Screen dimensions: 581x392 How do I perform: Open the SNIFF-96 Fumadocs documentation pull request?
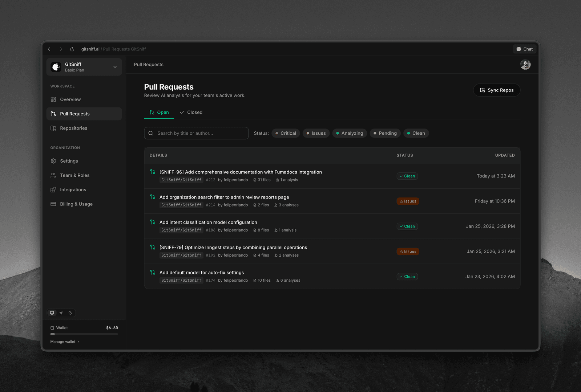(x=241, y=172)
